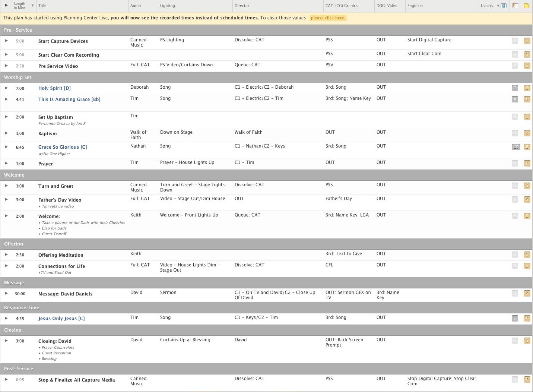Open attachments badge for Jesus Only Jesus
The width and height of the screenshot is (533, 392).
pos(515,318)
